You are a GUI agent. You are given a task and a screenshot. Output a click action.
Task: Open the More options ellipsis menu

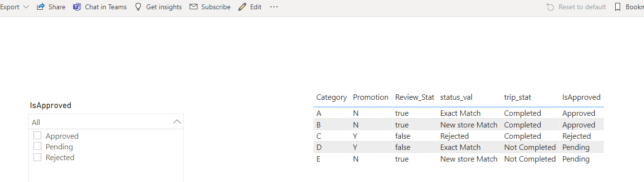pos(274,7)
